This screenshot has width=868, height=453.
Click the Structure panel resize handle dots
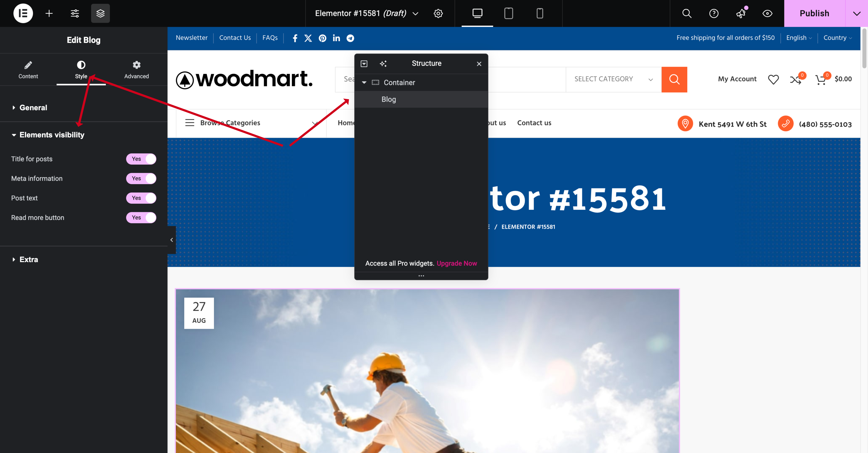pyautogui.click(x=421, y=276)
